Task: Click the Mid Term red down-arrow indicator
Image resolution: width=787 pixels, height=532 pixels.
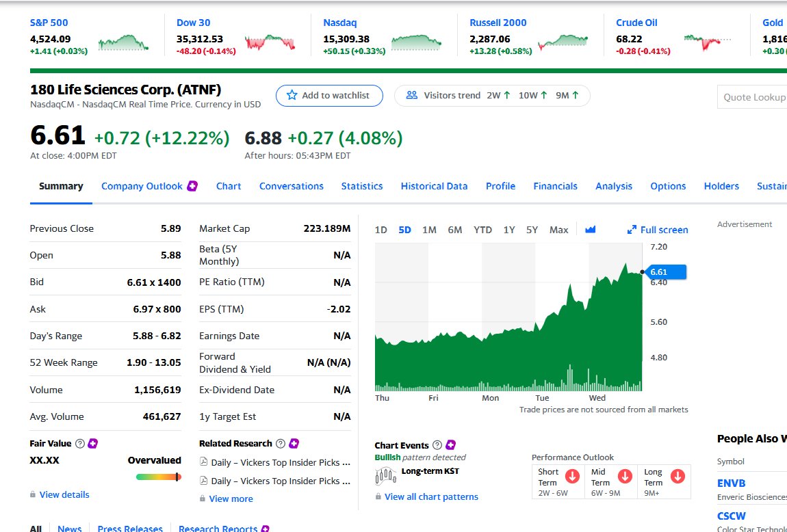Action: [x=625, y=476]
